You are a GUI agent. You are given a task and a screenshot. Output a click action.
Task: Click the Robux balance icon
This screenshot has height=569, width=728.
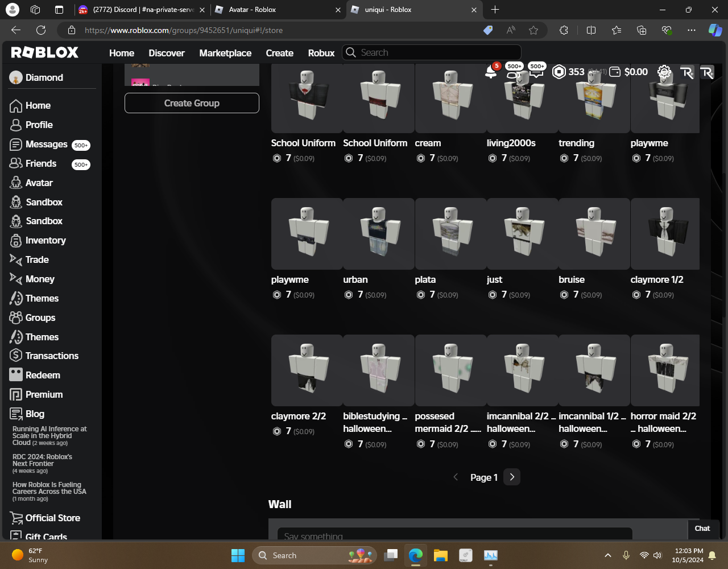(559, 72)
